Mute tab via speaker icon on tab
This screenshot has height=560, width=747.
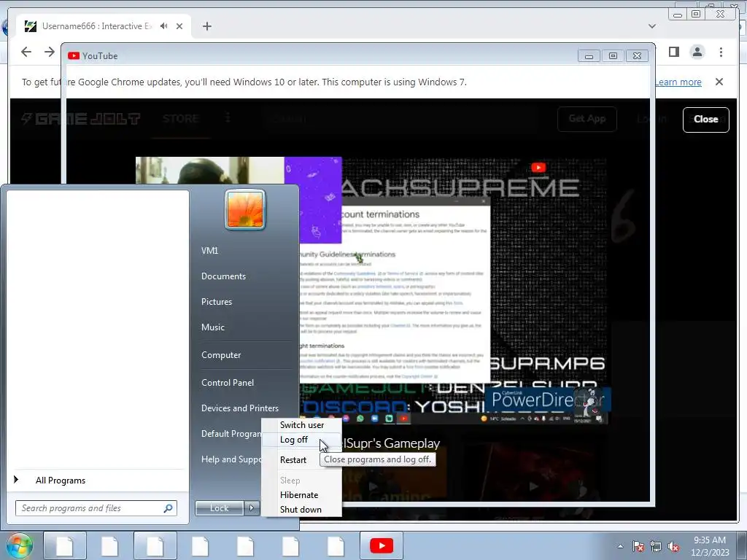pyautogui.click(x=164, y=26)
